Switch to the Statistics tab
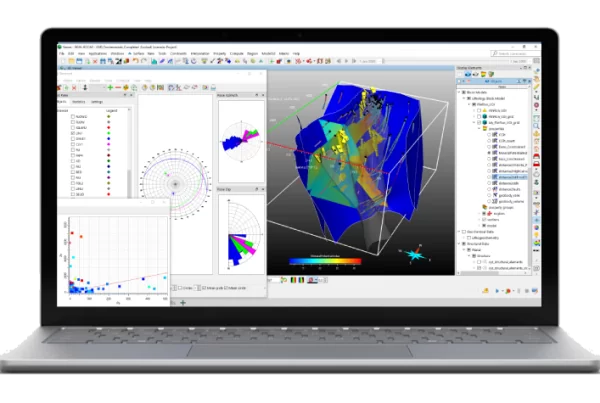This screenshot has height=403, width=600. coord(78,102)
